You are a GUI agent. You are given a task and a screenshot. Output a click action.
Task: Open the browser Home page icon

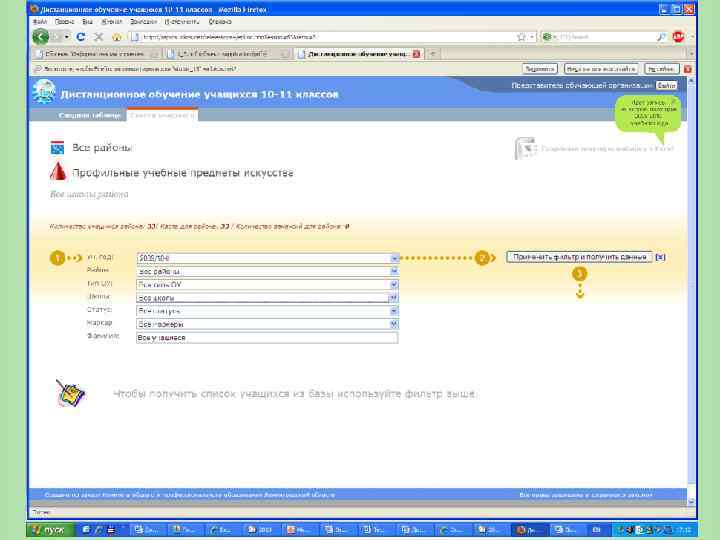(117, 37)
